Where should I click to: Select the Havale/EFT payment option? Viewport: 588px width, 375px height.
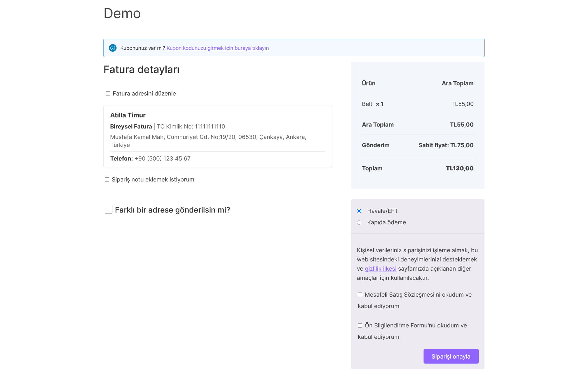tap(359, 211)
